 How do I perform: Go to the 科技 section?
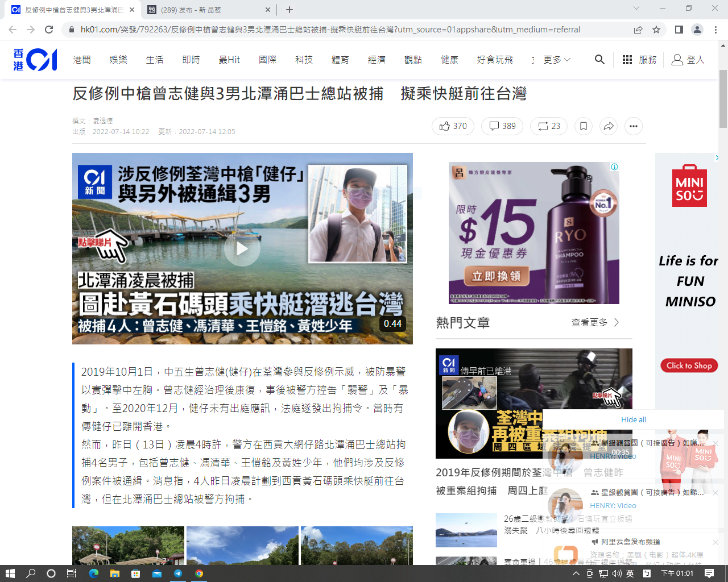pos(304,60)
